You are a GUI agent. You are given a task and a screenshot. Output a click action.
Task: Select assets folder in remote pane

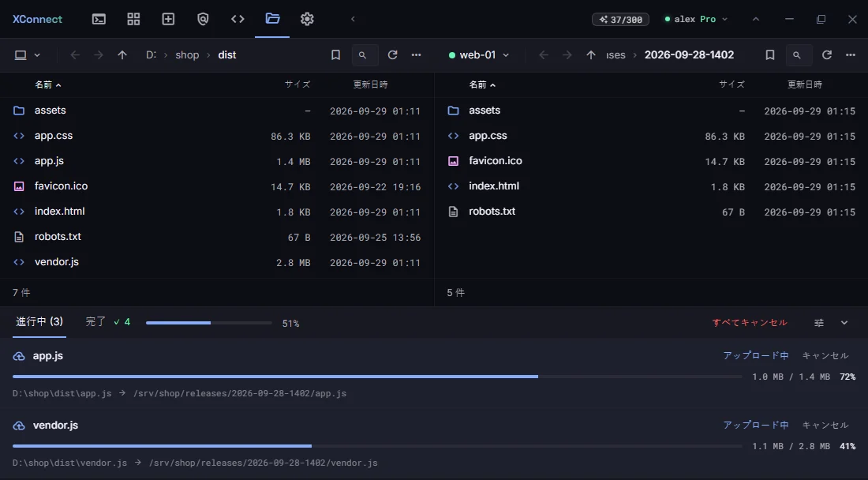(652, 111)
